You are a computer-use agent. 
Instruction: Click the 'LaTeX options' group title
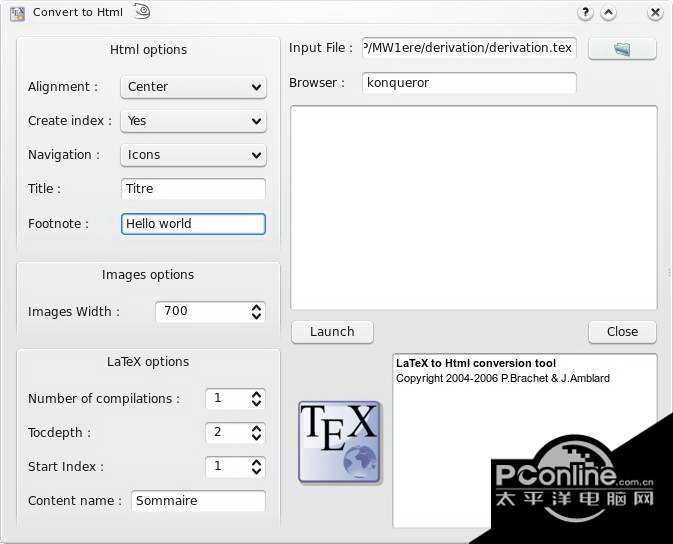[148, 362]
